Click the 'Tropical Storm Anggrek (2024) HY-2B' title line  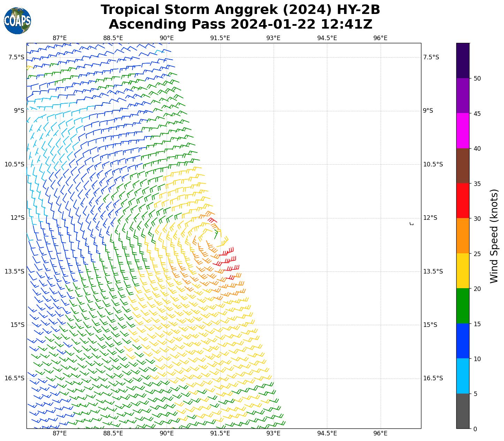tap(240, 10)
